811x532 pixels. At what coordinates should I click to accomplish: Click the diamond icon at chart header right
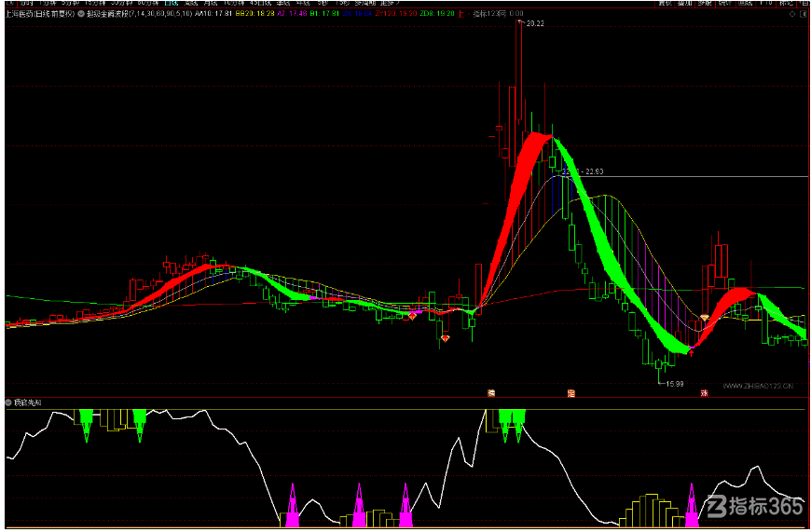point(791,14)
